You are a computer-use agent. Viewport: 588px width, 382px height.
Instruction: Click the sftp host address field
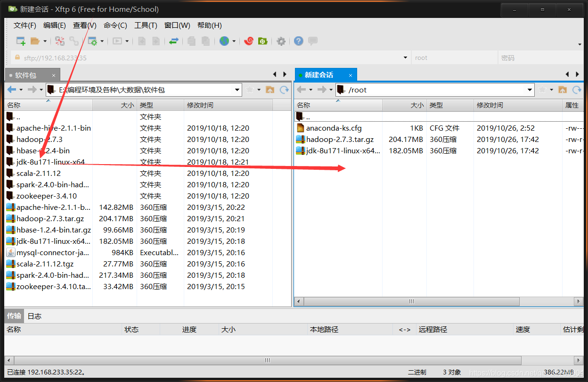pyautogui.click(x=211, y=58)
